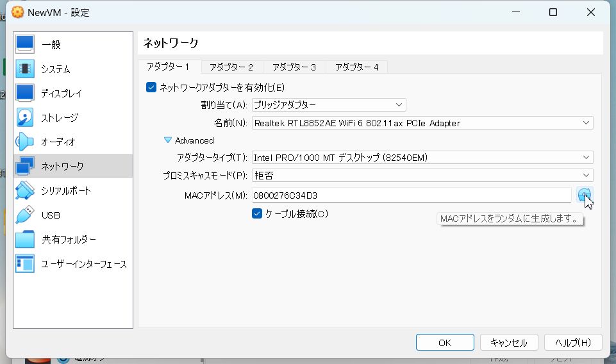This screenshot has height=364, width=616.
Task: Uncheck the ケーブル接続 (Cable connected) checkbox
Action: [x=257, y=213]
